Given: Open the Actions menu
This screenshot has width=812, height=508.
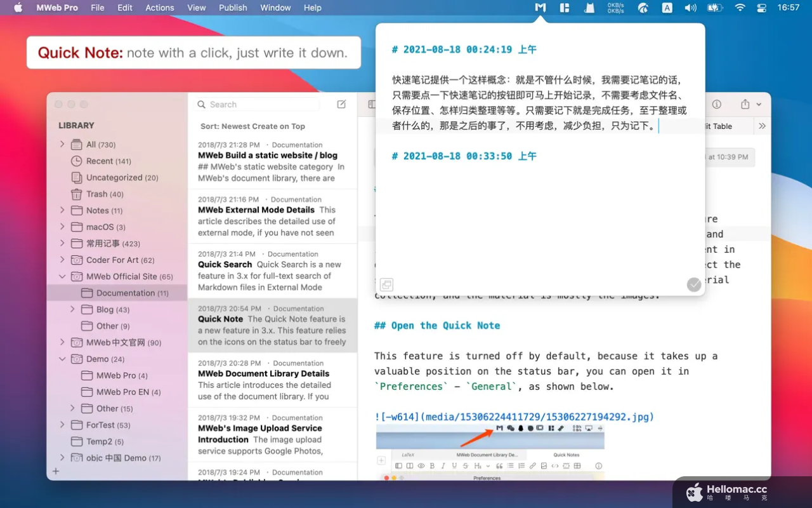Looking at the screenshot, I should click(160, 8).
